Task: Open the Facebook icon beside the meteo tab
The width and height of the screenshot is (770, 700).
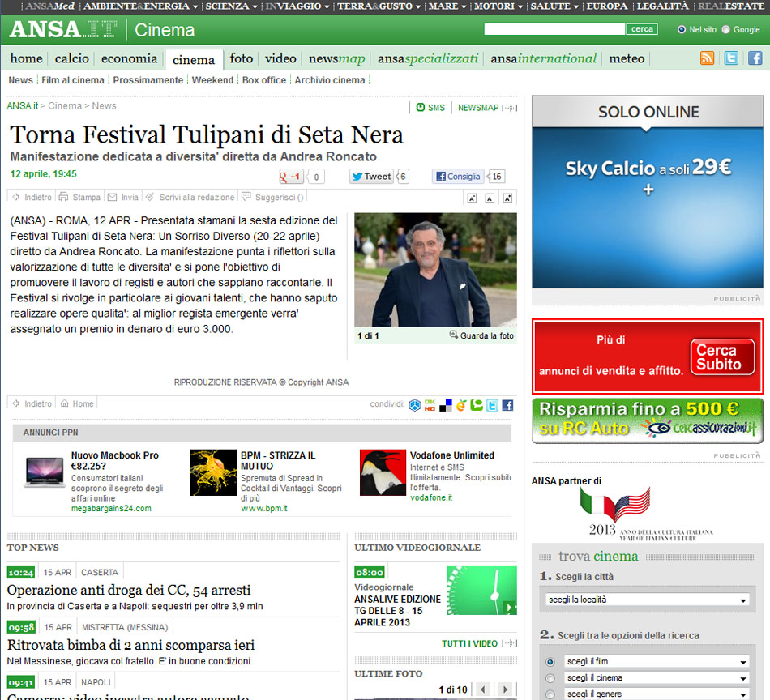Action: [x=755, y=58]
